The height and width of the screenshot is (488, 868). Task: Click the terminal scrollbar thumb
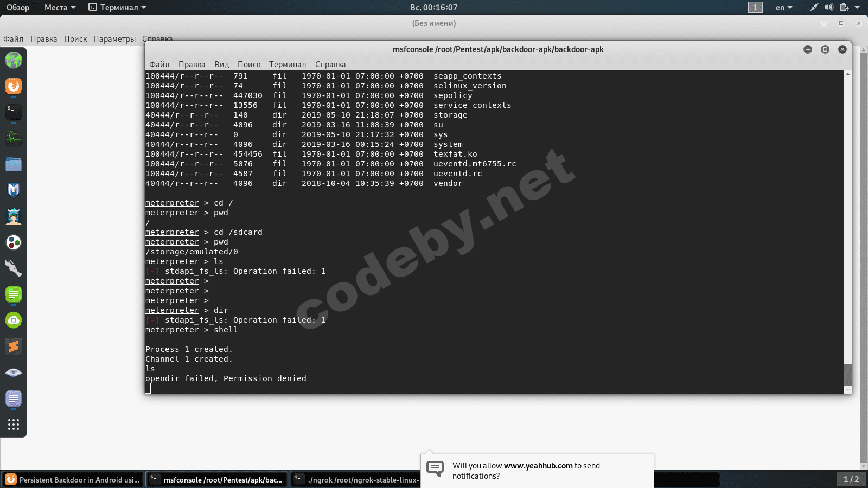point(848,375)
